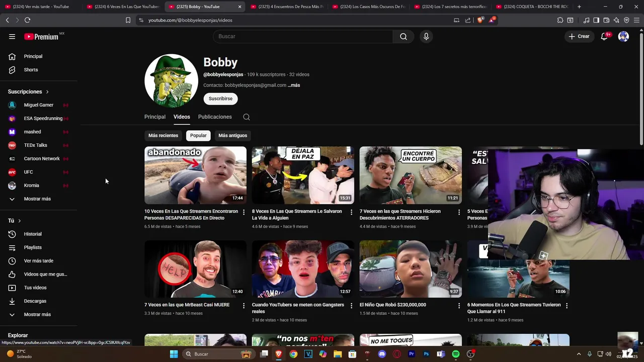Open Discord from the taskbar

[382, 354]
